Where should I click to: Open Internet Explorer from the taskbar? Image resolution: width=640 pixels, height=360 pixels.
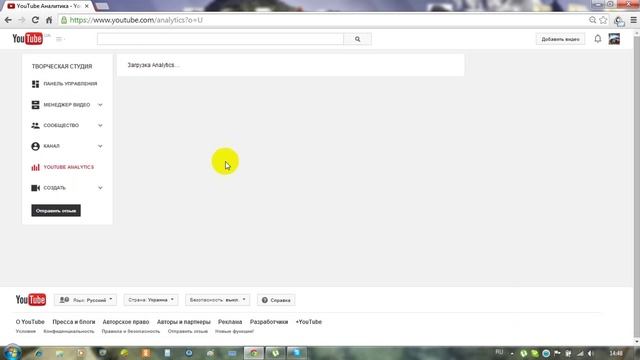(x=38, y=353)
